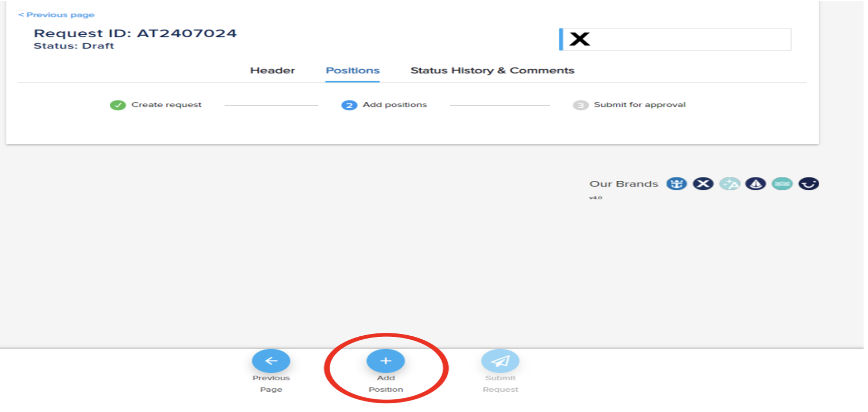
Task: Switch to the Header tab
Action: (272, 71)
